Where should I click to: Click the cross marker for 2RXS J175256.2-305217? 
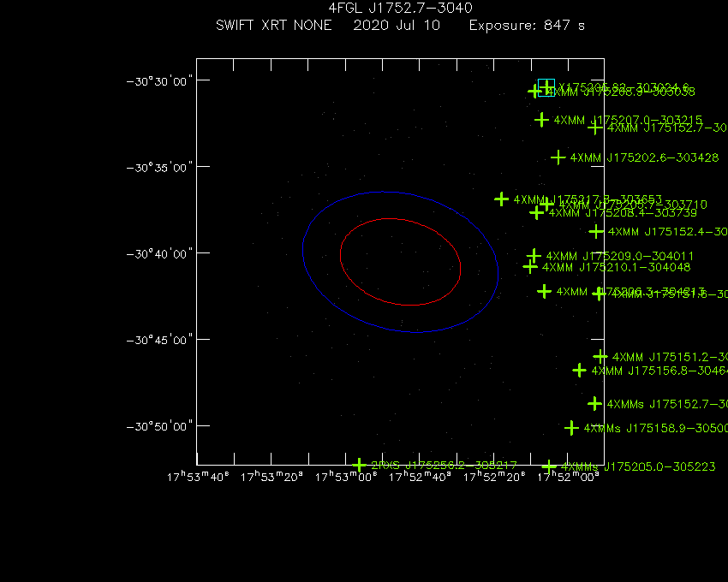tap(359, 465)
